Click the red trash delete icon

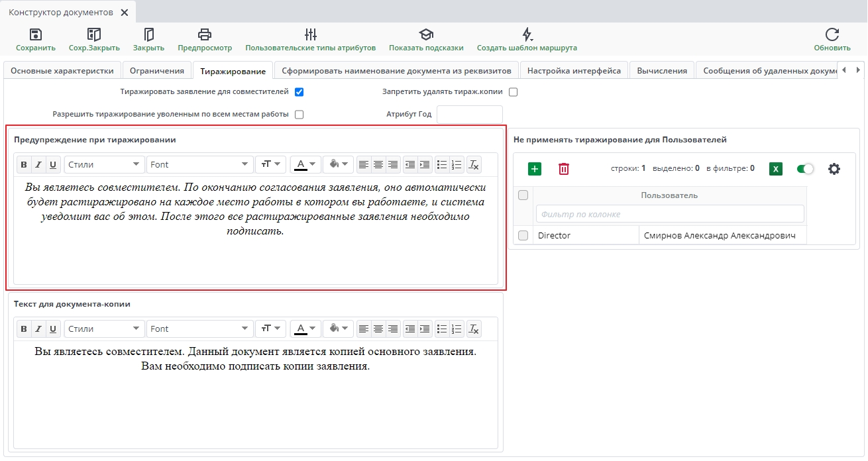tap(563, 169)
